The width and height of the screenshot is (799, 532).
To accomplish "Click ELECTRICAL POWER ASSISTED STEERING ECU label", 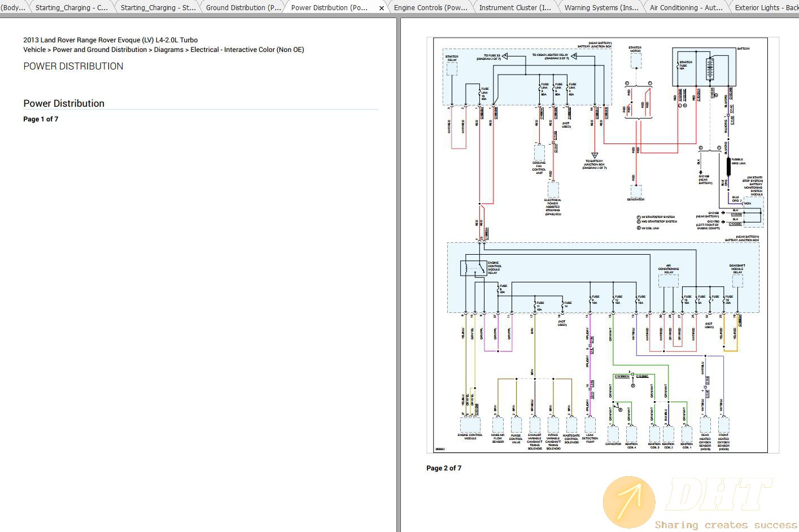I will pyautogui.click(x=553, y=207).
